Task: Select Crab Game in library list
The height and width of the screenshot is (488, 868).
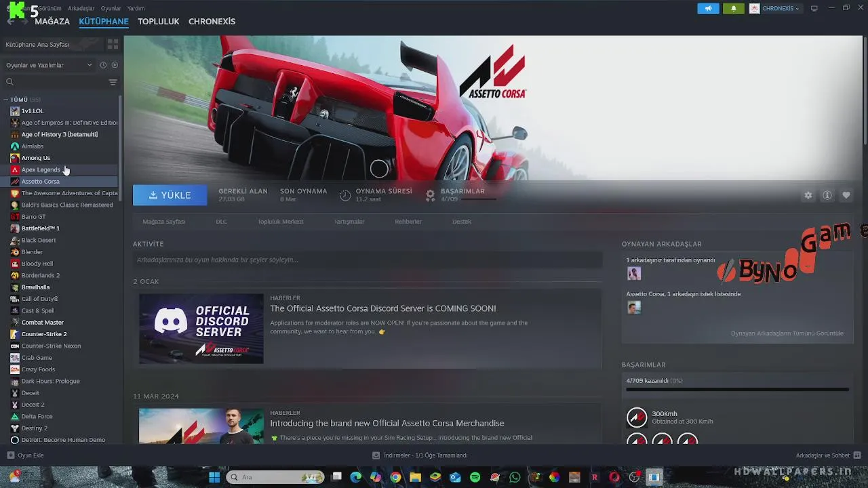Action: (37, 357)
